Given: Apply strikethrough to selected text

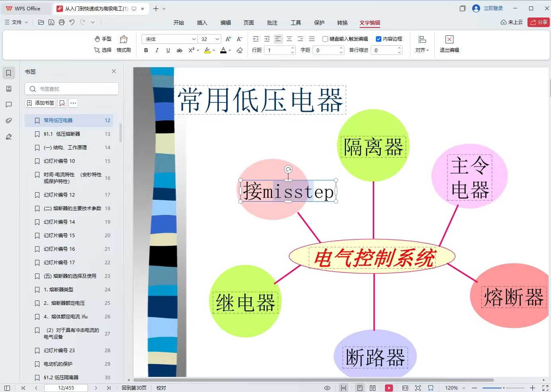Looking at the screenshot, I should pyautogui.click(x=179, y=50).
